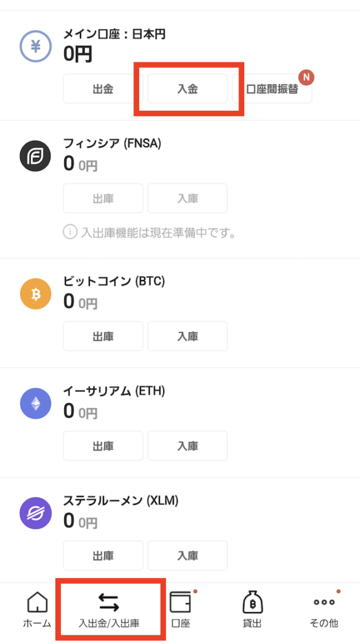The height and width of the screenshot is (644, 360).
Task: Click 入金 to deposit yen
Action: pyautogui.click(x=188, y=89)
